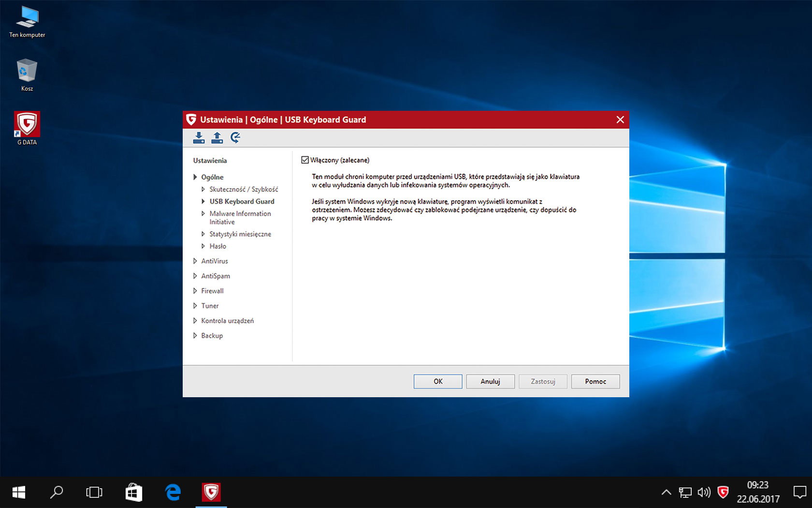Open Statystyki miesięczne settings page
The image size is (812, 508).
(x=240, y=234)
